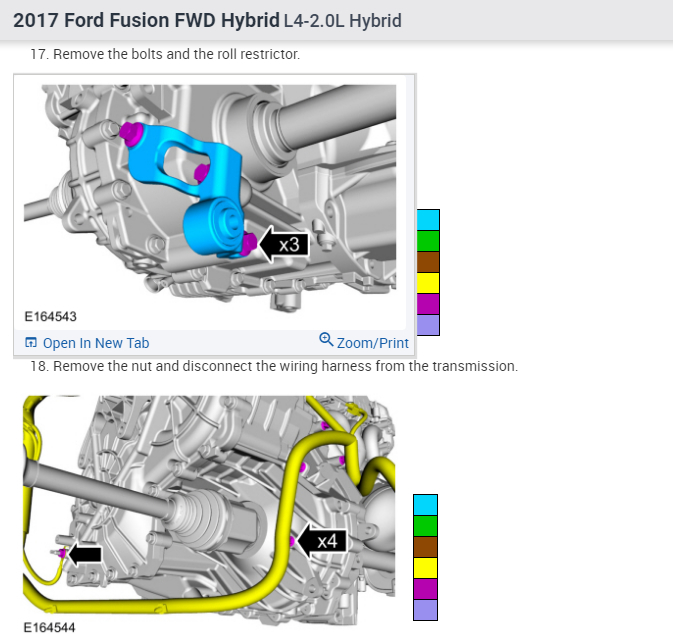The height and width of the screenshot is (634, 673).
Task: Click the magnifier icon beside Zoom/Print
Action: pos(326,340)
